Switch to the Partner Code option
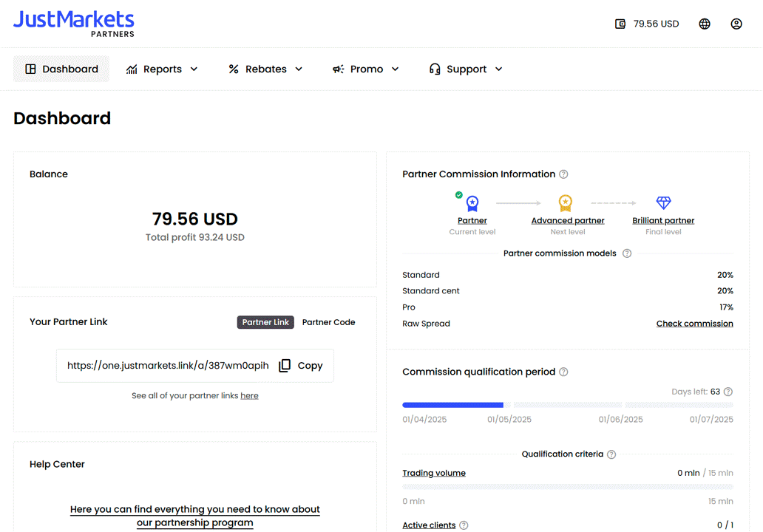This screenshot has height=532, width=763. point(328,322)
